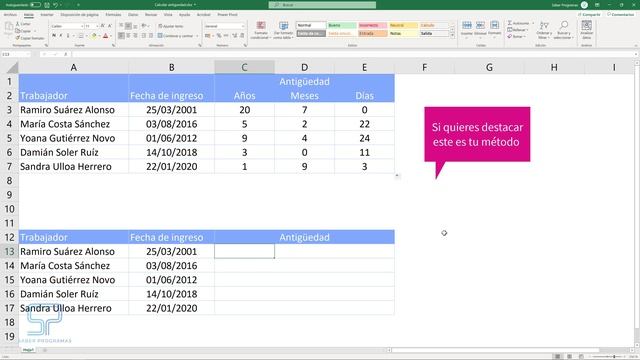640x360 pixels.
Task: Open the Comentarios pane
Action: pos(620,15)
